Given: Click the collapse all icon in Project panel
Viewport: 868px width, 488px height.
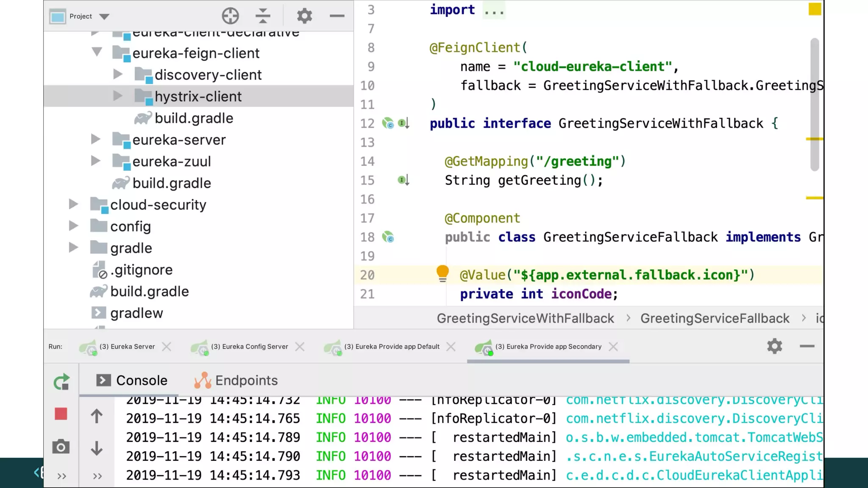Looking at the screenshot, I should (x=263, y=16).
